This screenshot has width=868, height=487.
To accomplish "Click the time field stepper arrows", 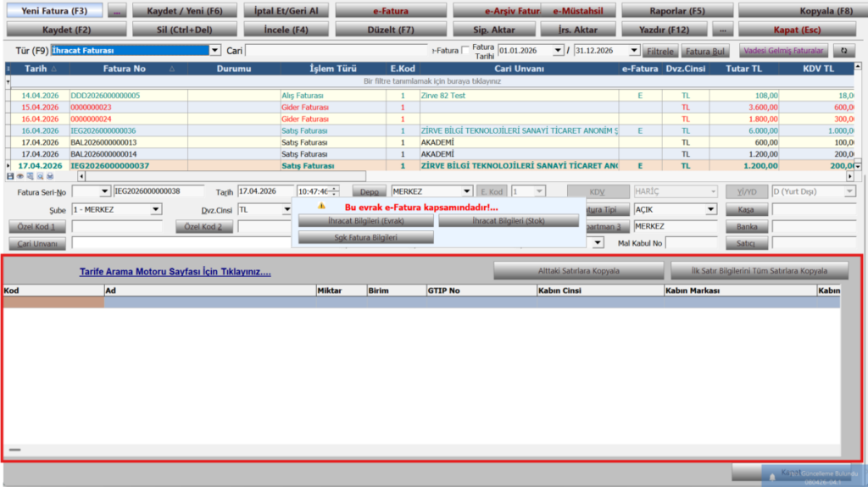I will (334, 191).
